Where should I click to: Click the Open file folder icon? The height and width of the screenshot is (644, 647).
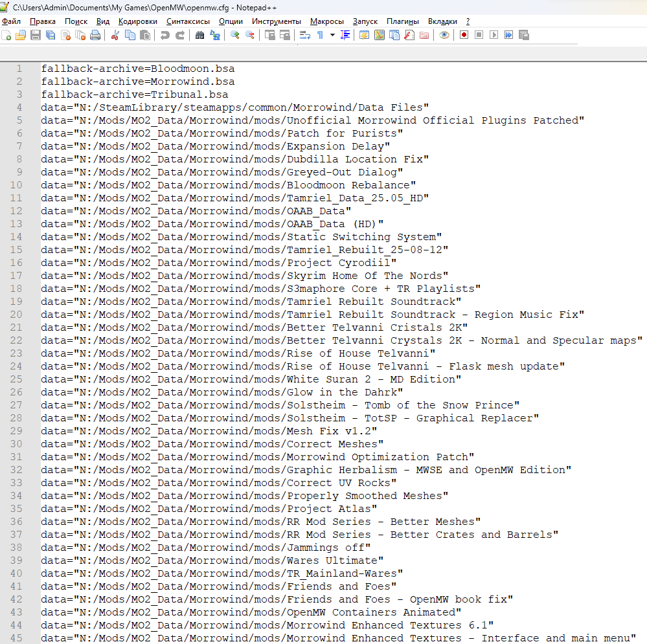tap(21, 36)
